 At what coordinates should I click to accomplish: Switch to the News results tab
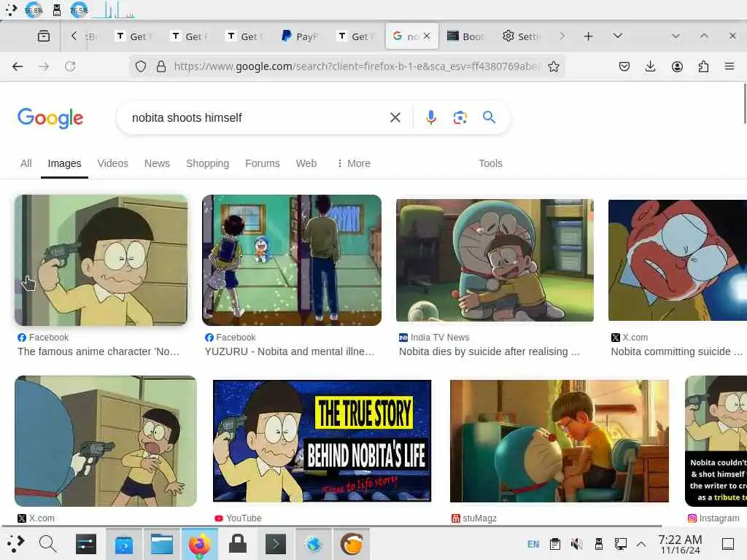point(158,163)
